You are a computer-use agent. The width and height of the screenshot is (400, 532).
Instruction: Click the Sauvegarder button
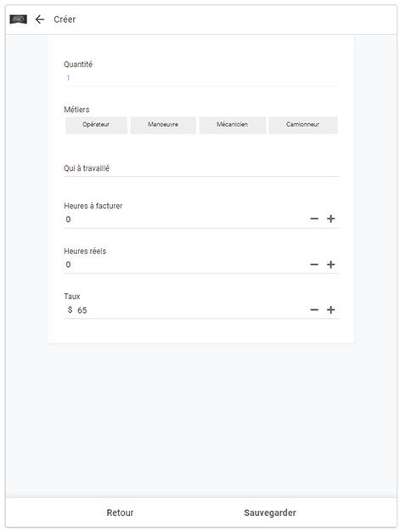point(270,512)
